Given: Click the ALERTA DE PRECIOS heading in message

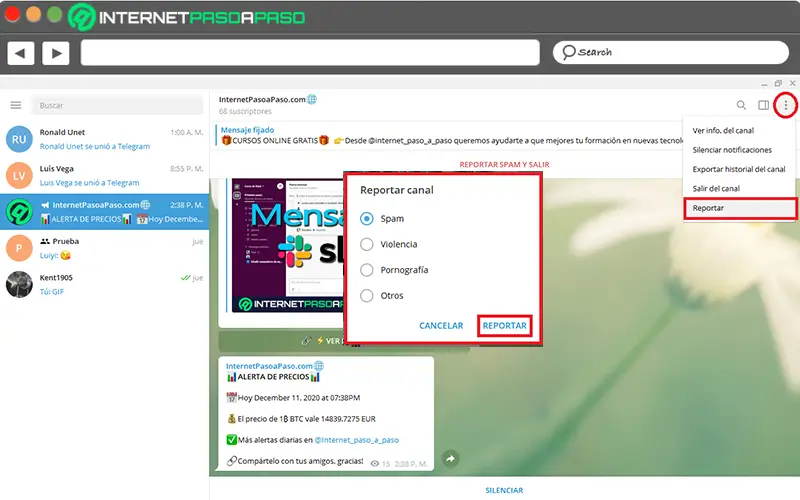Looking at the screenshot, I should click(273, 377).
